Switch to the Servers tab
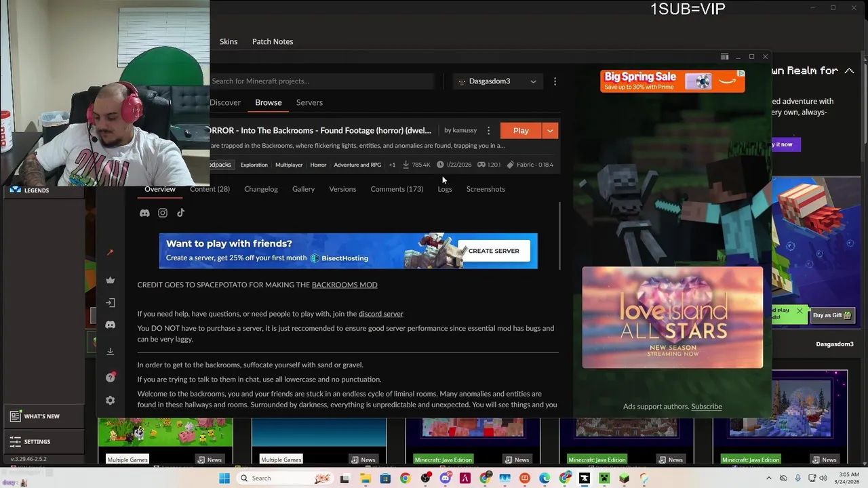Image resolution: width=868 pixels, height=488 pixels. [x=309, y=102]
